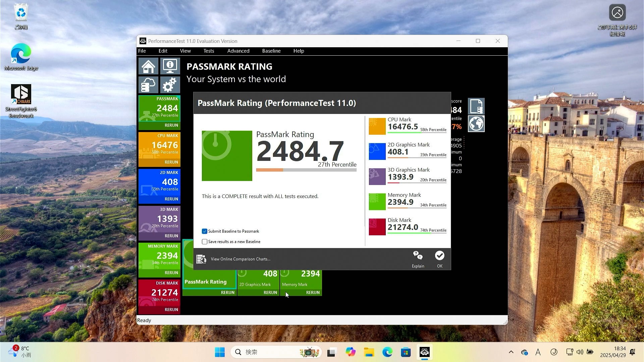Viewport: 644px width, 362px height.
Task: Open the System Information monitor icon
Action: 170,66
